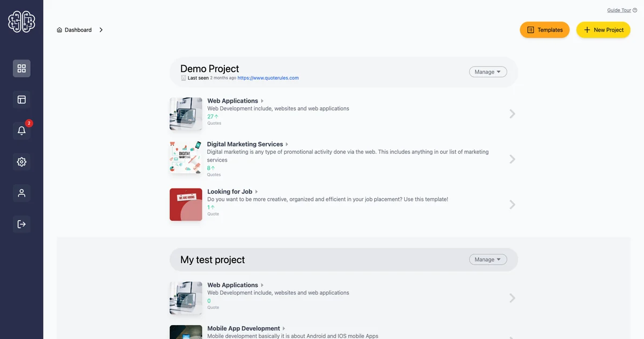This screenshot has height=339, width=644.
Task: Click the Guide Tour help icon
Action: coord(635,10)
